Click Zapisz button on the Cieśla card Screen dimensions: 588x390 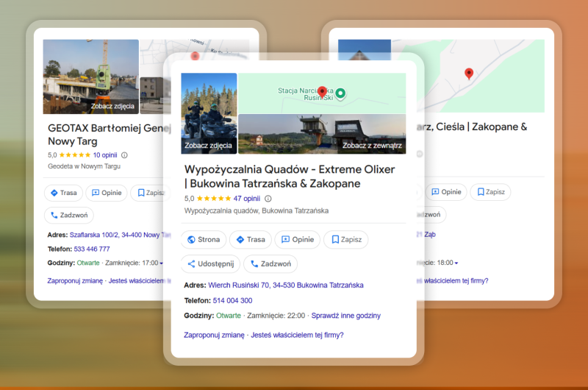tap(490, 192)
